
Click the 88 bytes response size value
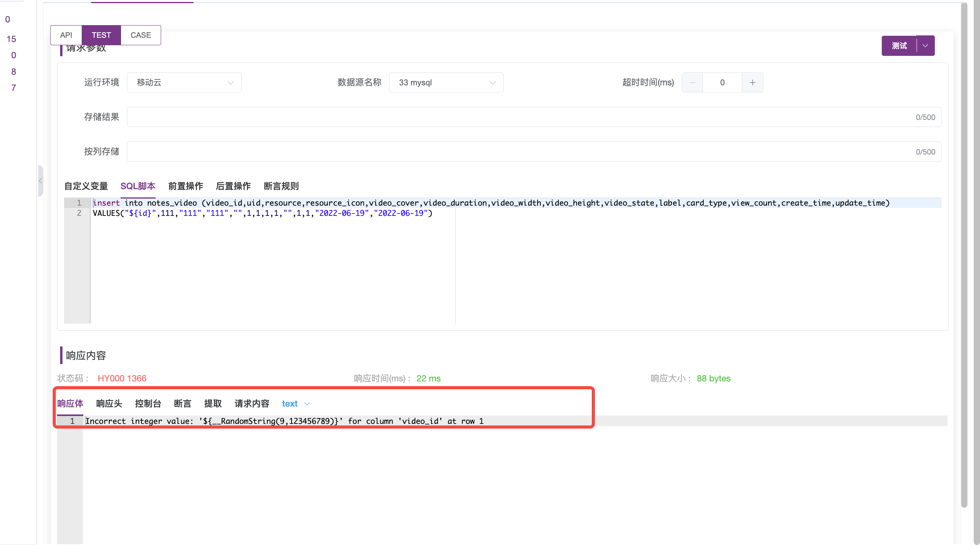coord(714,378)
